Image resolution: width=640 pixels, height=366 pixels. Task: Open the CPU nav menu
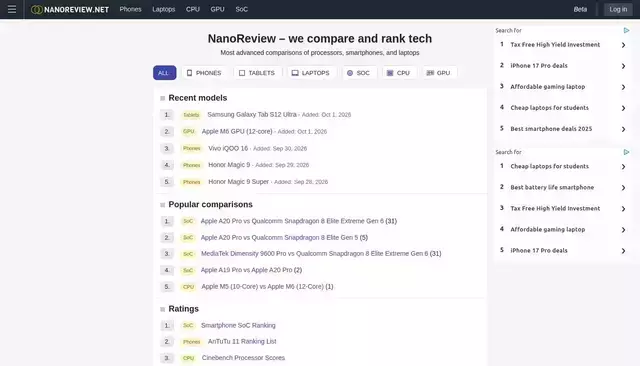pyautogui.click(x=193, y=9)
